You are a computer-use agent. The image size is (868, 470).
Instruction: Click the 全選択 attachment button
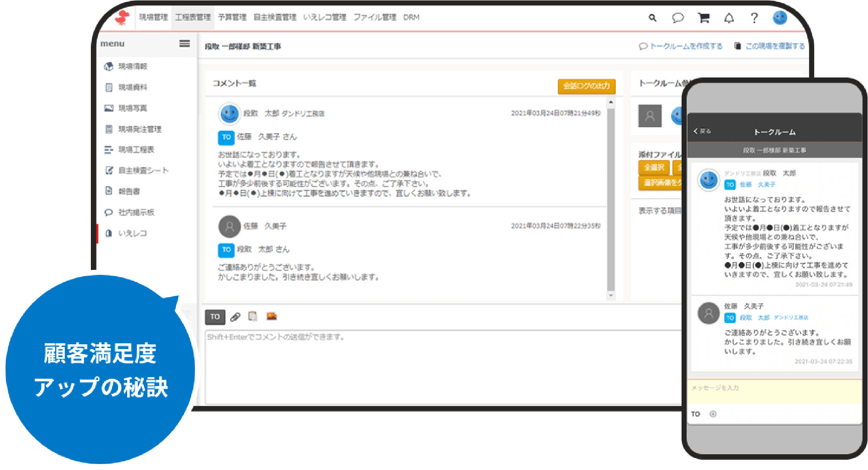[653, 167]
